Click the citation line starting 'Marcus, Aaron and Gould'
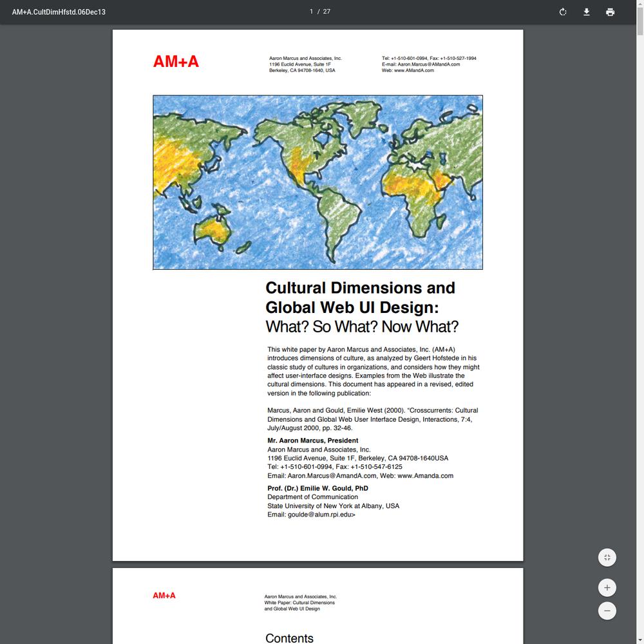The width and height of the screenshot is (644, 644). 372,410
